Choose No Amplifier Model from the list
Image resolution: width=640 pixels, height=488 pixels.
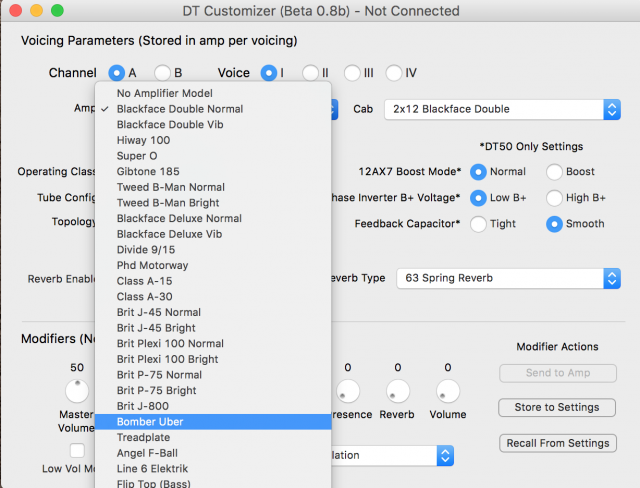pyautogui.click(x=213, y=93)
